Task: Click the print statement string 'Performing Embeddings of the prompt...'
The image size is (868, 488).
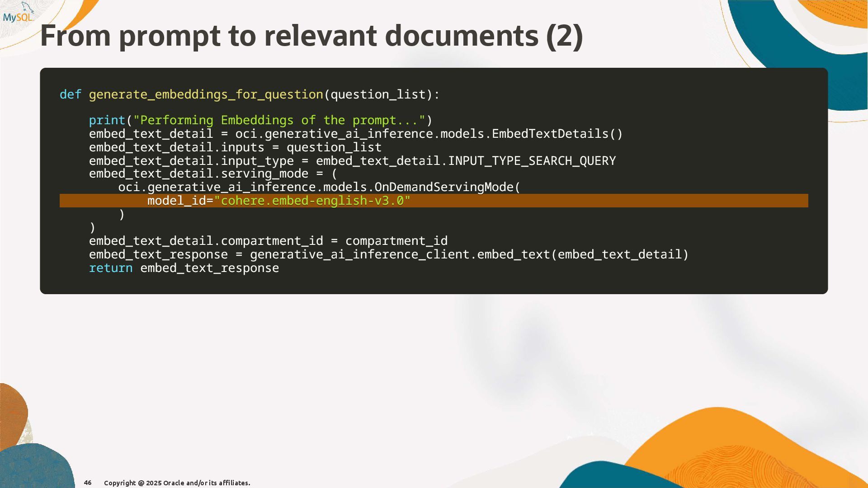Action: [x=279, y=120]
